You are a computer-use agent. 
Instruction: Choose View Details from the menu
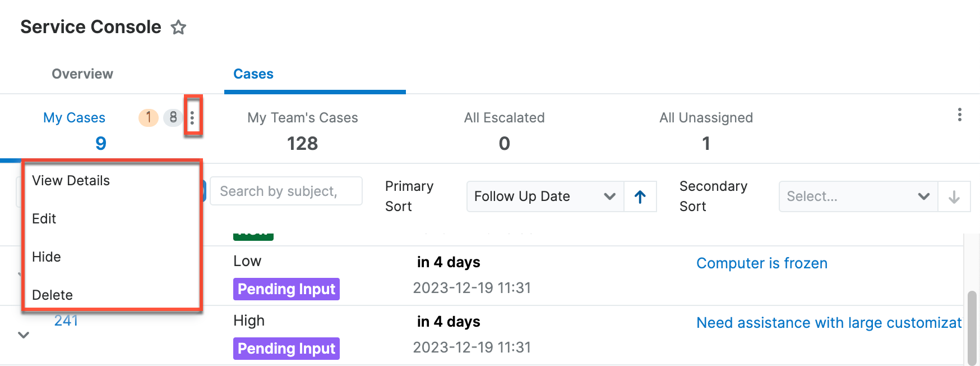[x=71, y=181]
